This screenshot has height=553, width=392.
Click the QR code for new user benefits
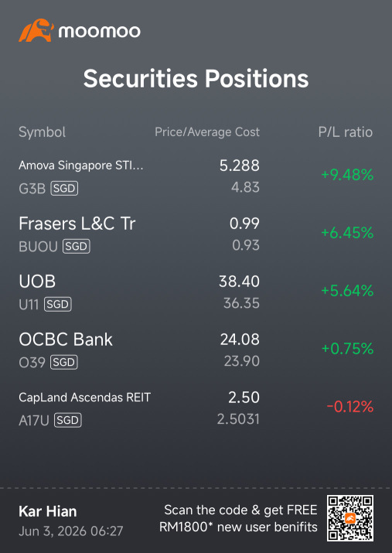tap(349, 517)
